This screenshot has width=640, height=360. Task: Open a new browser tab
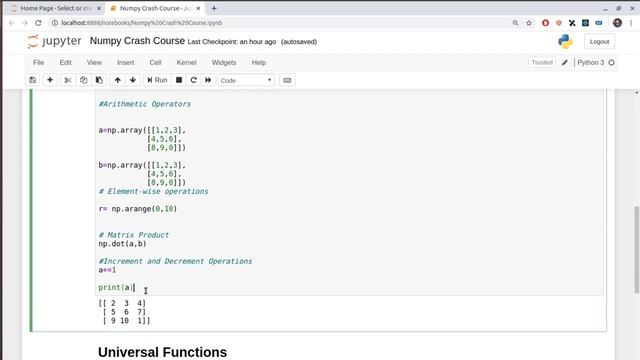point(214,8)
